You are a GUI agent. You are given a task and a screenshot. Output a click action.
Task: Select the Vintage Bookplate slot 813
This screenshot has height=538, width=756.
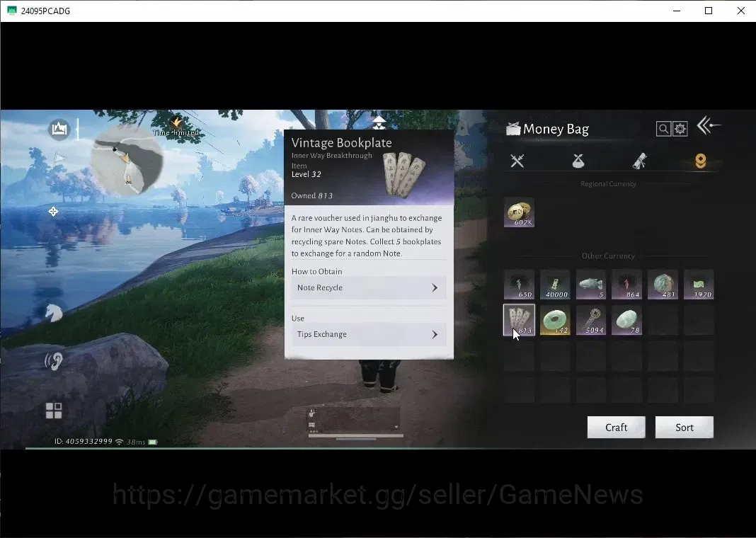pos(520,320)
